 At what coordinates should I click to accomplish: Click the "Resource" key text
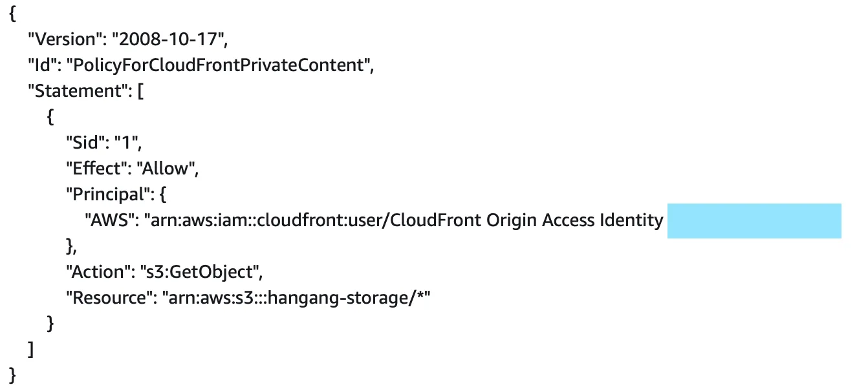(106, 298)
